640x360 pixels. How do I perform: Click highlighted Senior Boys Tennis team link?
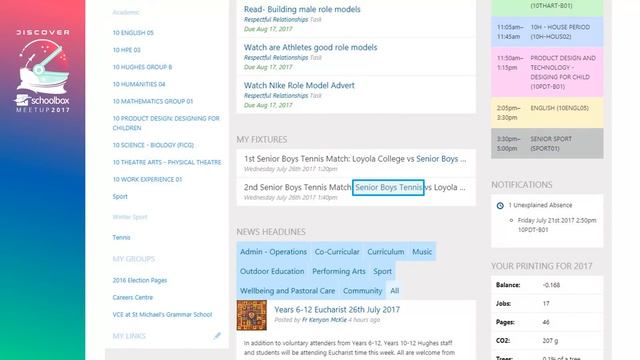tap(388, 187)
